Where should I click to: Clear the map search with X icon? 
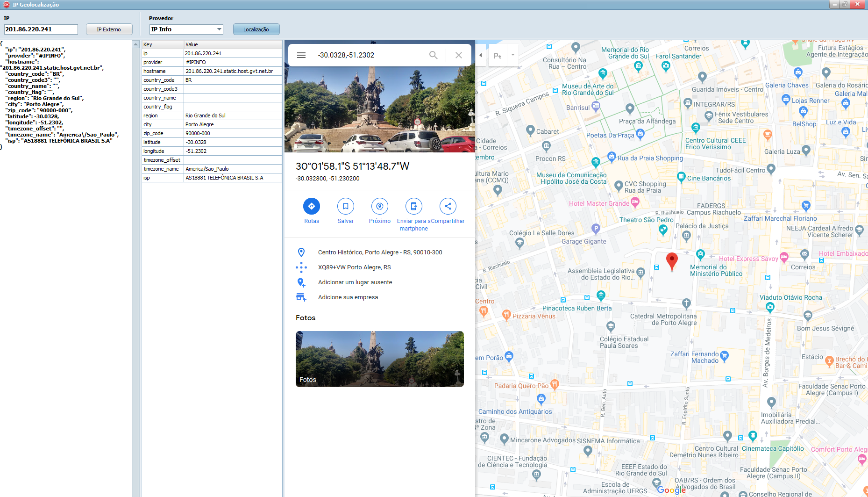click(x=459, y=55)
